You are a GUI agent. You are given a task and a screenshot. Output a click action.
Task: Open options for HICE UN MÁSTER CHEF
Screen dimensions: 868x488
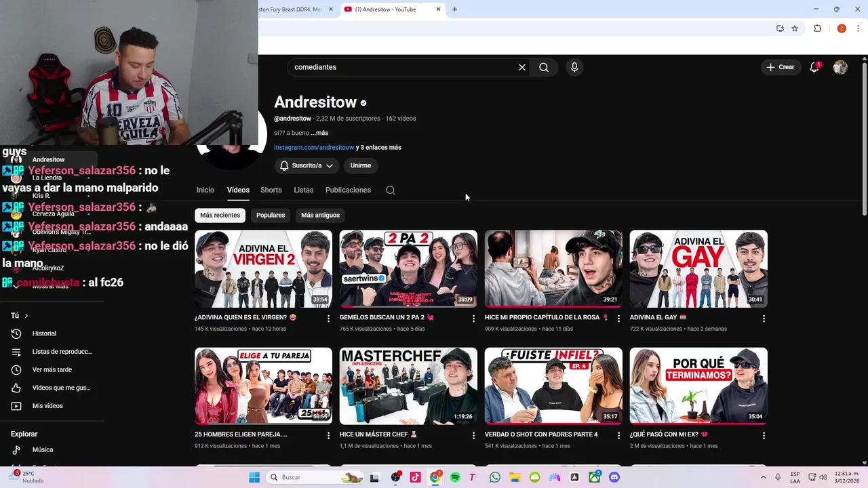coord(473,436)
